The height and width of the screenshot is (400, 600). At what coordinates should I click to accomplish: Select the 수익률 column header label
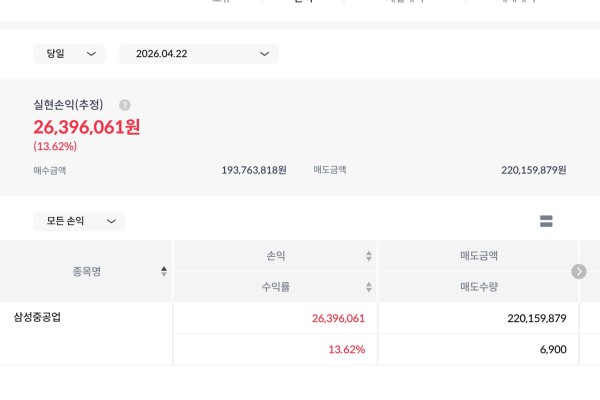[x=275, y=287]
